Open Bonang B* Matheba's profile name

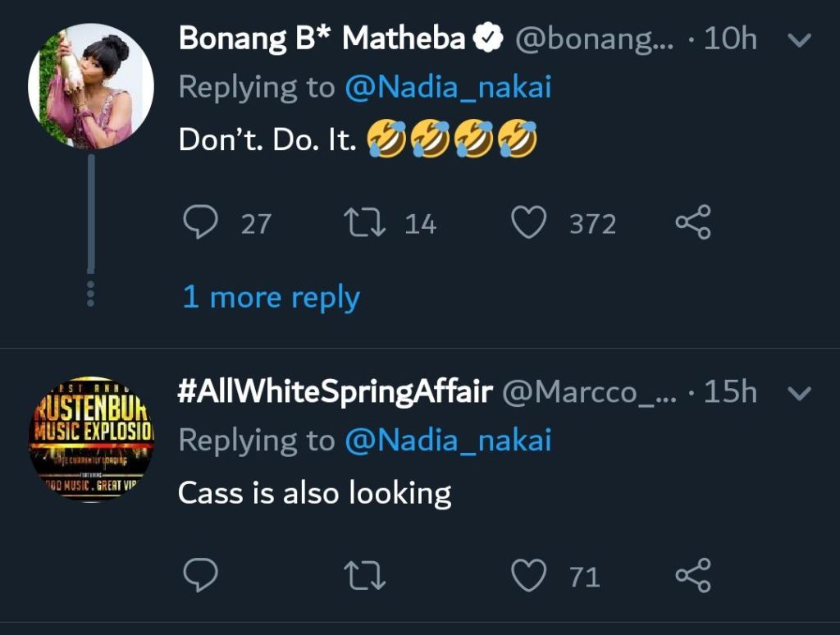322,39
